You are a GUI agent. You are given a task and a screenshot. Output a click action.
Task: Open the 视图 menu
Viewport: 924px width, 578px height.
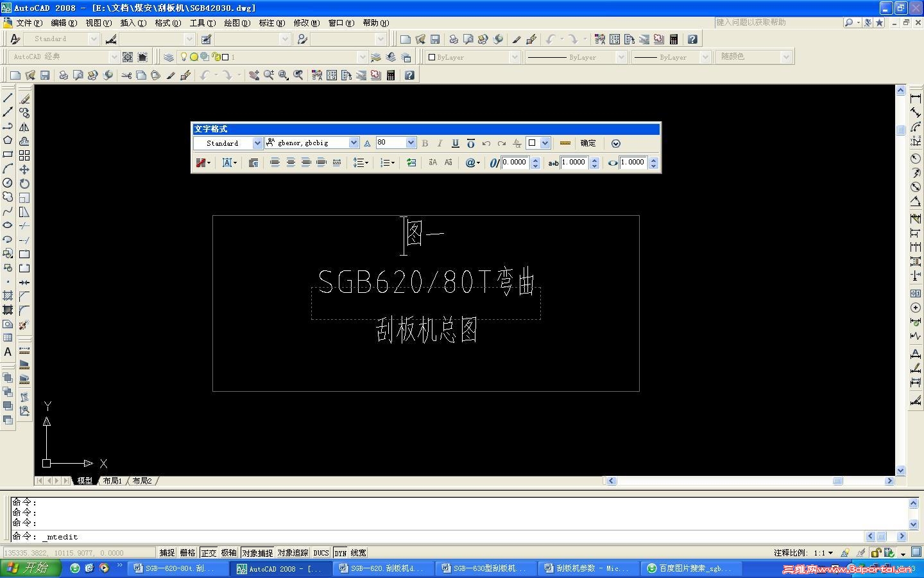pos(98,22)
